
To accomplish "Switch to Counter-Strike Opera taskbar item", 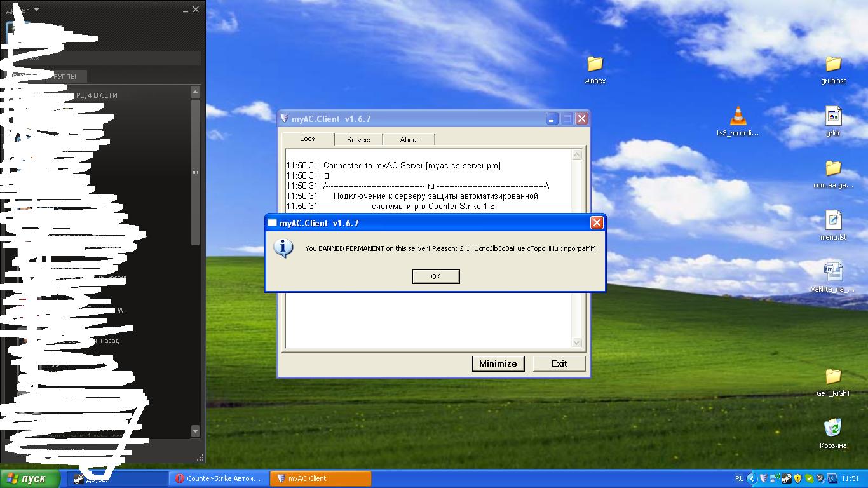I will [219, 478].
